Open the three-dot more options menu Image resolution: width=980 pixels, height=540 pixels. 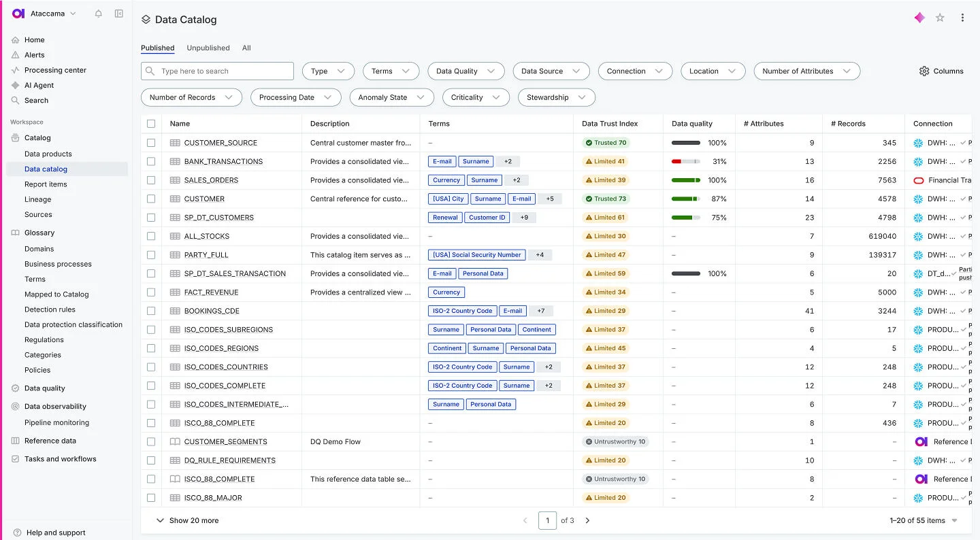point(962,18)
